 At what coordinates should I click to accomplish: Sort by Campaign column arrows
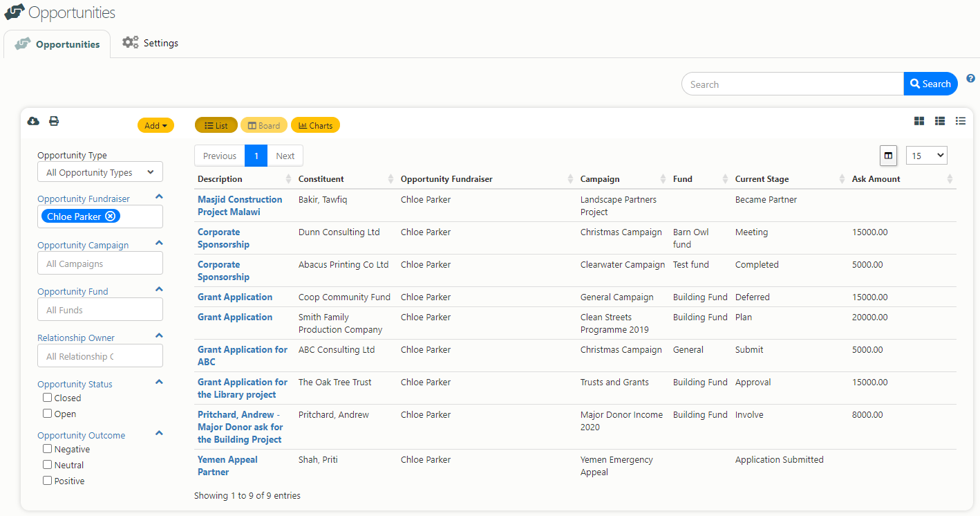click(x=663, y=179)
